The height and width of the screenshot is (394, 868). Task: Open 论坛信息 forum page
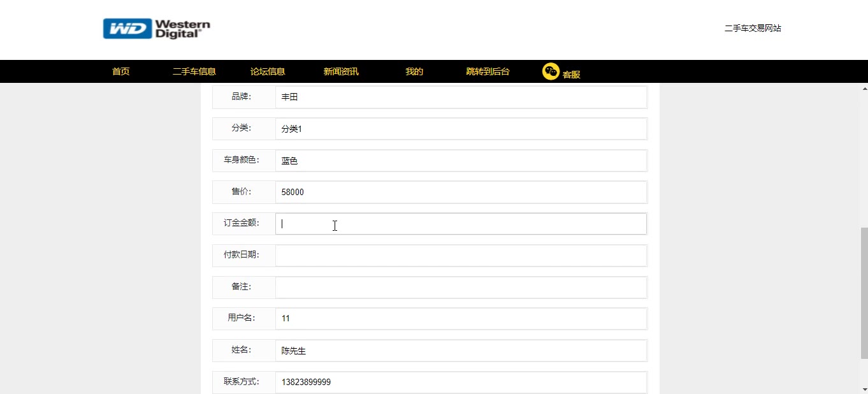point(268,71)
